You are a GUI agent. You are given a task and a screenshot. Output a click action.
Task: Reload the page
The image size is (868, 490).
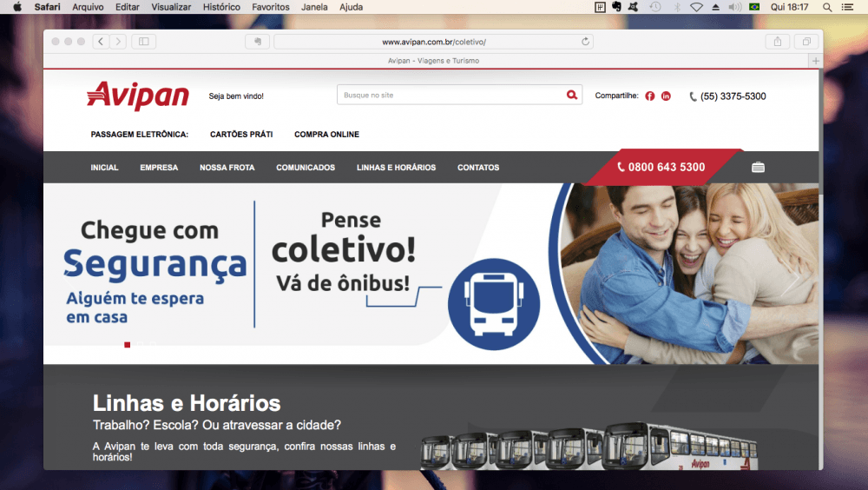pyautogui.click(x=585, y=42)
